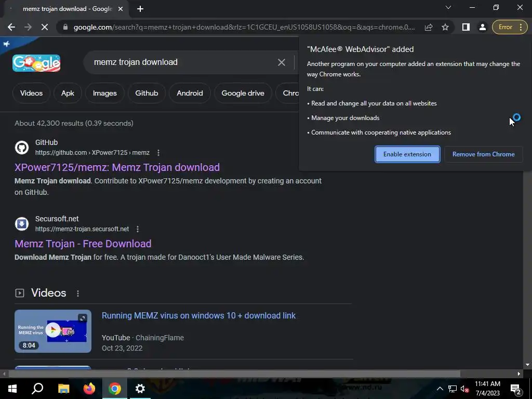532x399 pixels.
Task: Click the https://github.com › XPower7125 › memz breadcrumb
Action: click(x=92, y=153)
